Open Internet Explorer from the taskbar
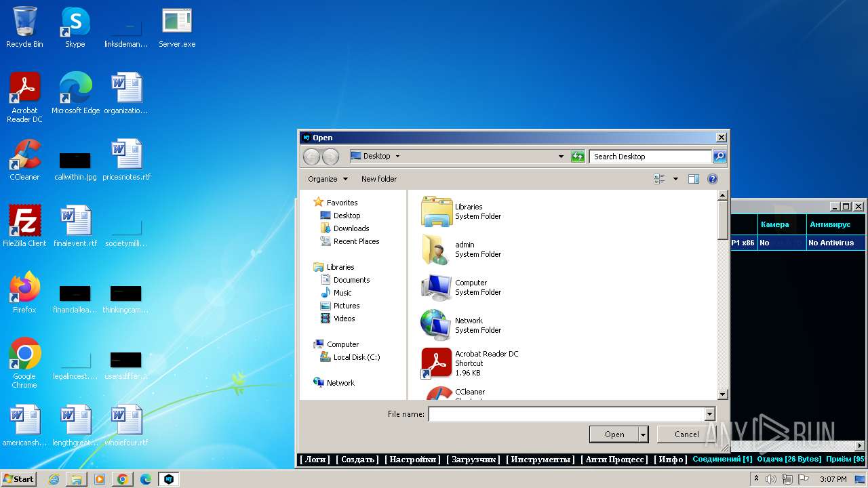Image resolution: width=868 pixels, height=488 pixels. (54, 479)
